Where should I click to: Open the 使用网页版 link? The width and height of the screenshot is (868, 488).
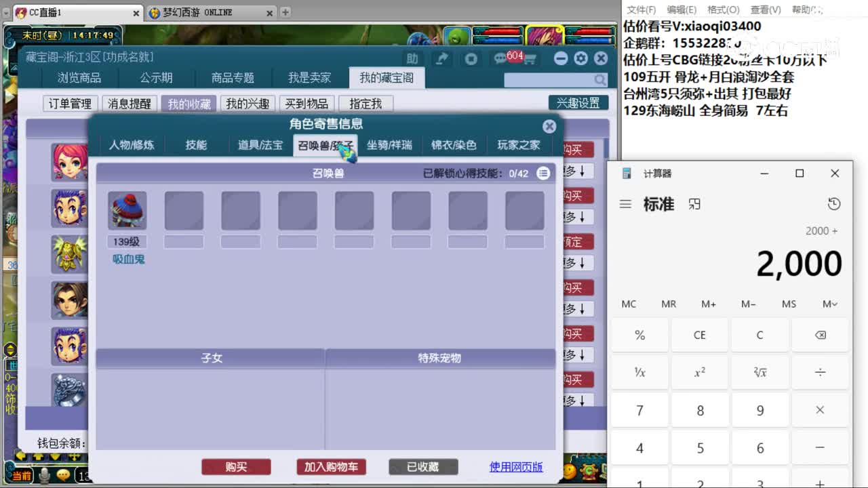tap(516, 467)
